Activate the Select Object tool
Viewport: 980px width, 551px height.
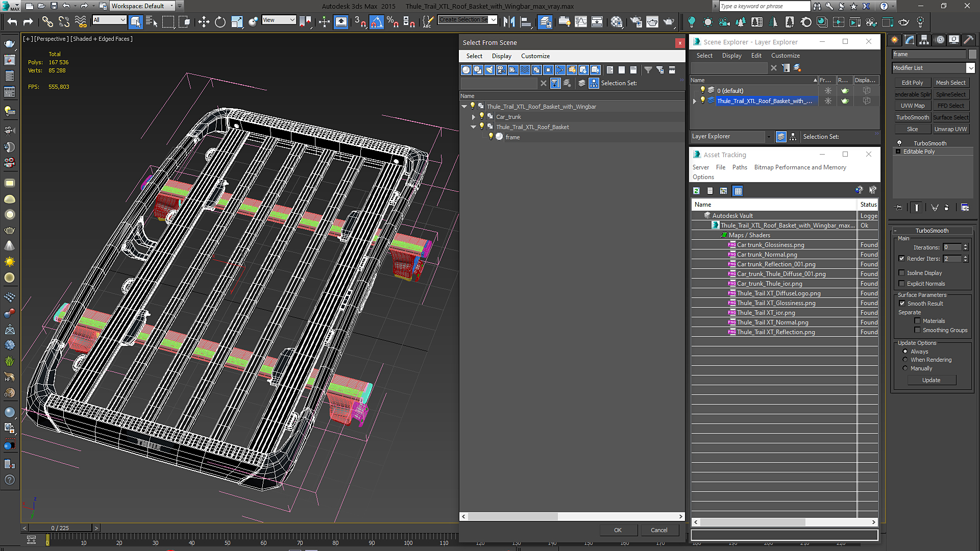click(136, 22)
